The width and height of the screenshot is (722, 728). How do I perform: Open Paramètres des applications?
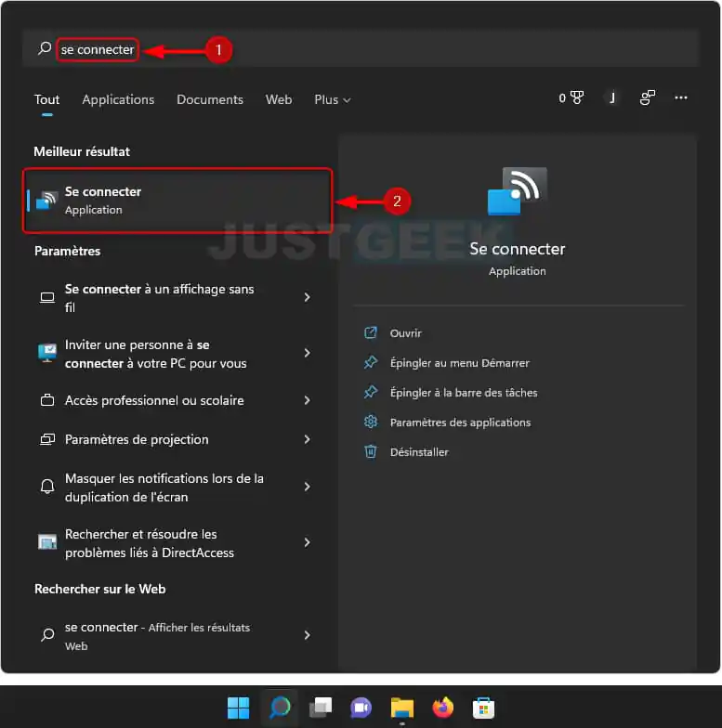(460, 422)
